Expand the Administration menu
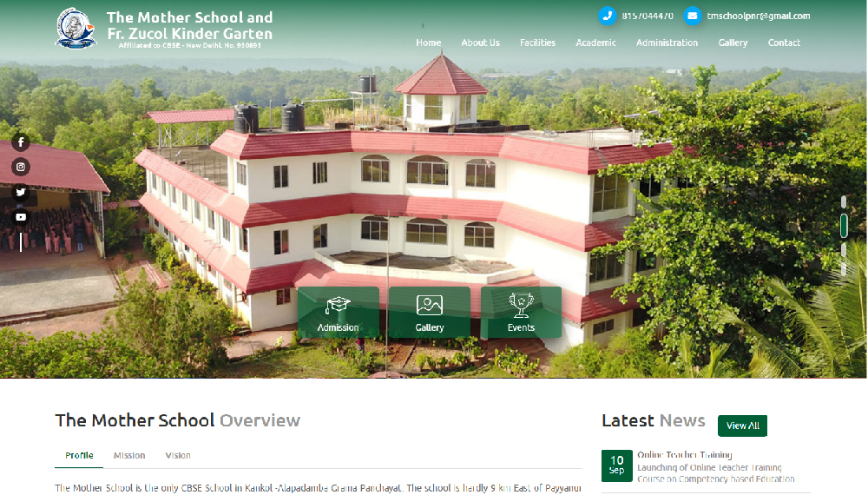Screen dimensions: 868x495 667,43
